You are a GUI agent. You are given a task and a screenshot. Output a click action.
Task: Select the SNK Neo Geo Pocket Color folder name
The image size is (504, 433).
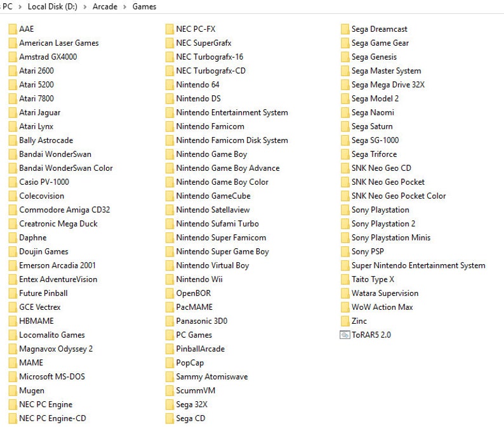coord(399,196)
